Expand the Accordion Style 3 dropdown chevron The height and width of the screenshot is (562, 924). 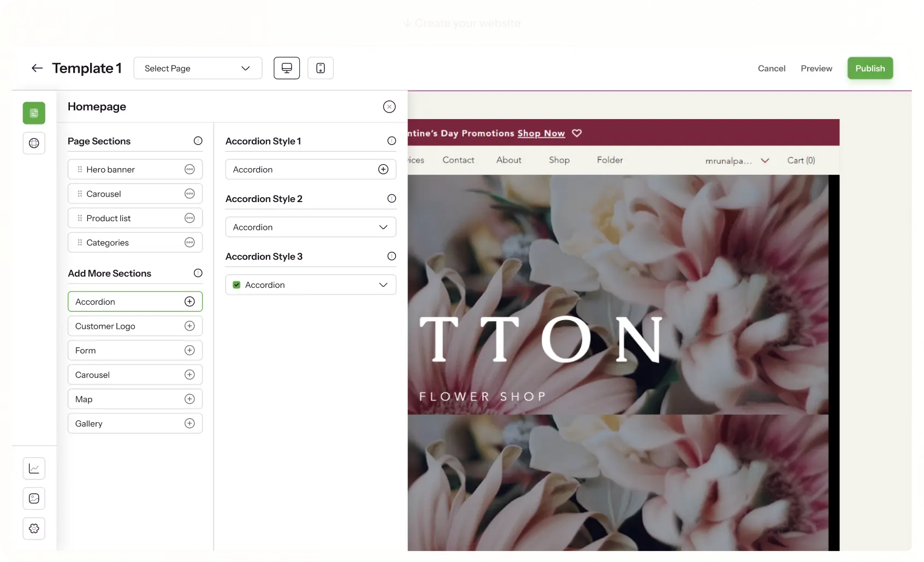coord(383,285)
